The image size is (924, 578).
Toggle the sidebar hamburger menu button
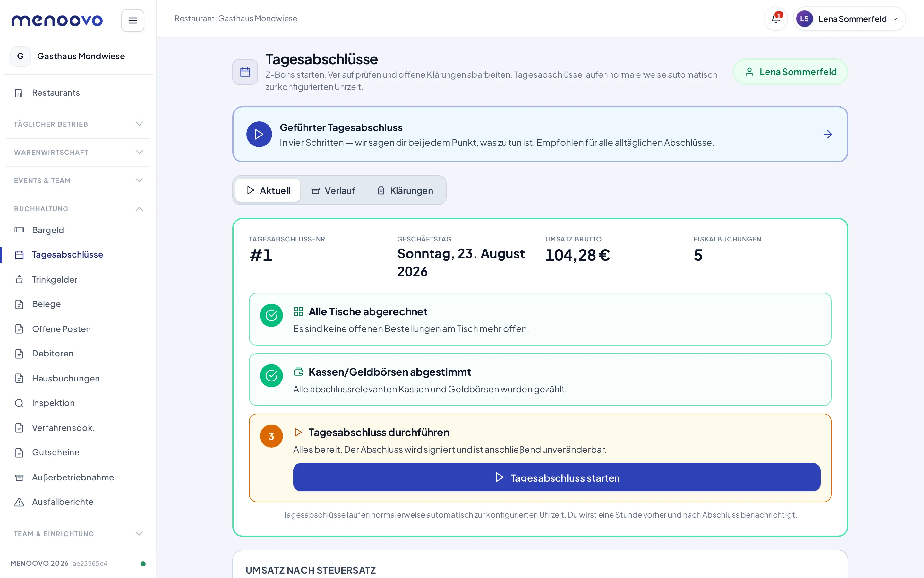[133, 20]
